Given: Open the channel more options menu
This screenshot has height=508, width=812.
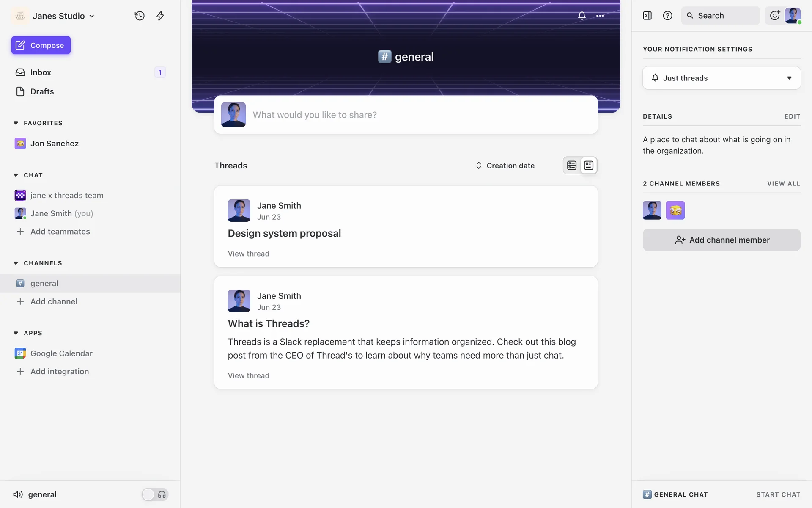Looking at the screenshot, I should [x=600, y=16].
